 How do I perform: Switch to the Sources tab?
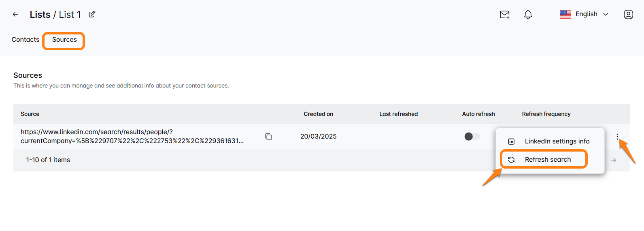64,40
